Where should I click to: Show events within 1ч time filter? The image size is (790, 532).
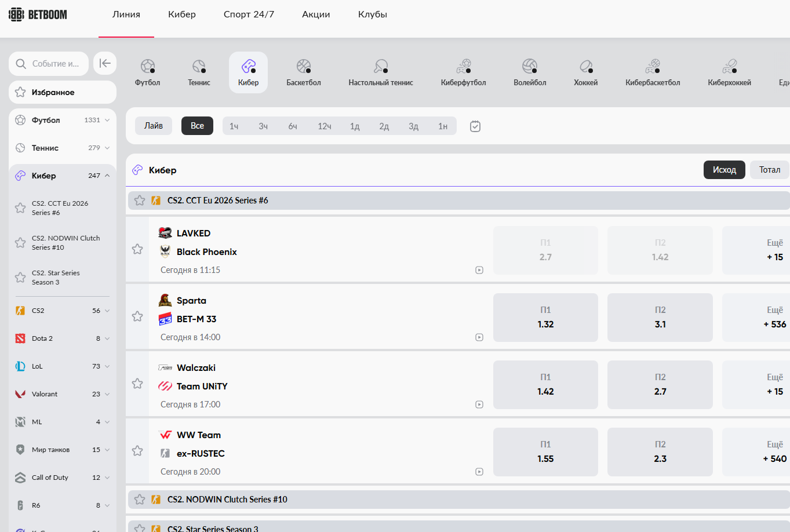tap(234, 126)
